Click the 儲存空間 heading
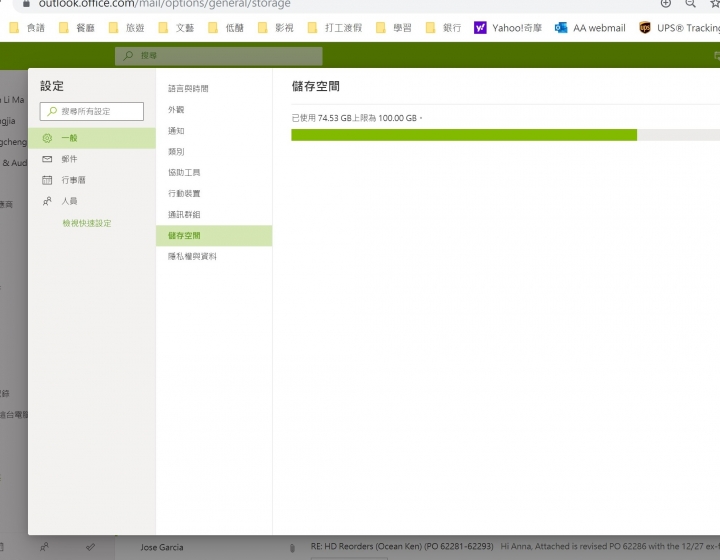This screenshot has width=720, height=560. click(x=315, y=86)
